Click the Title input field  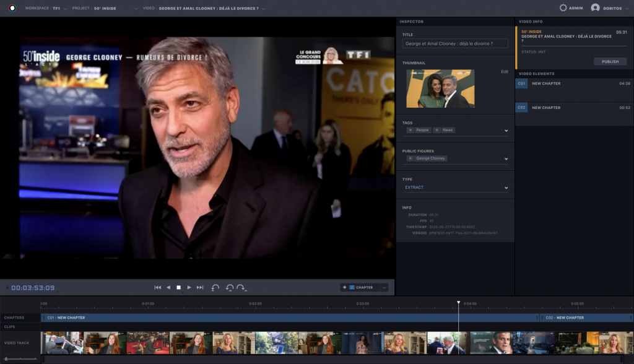(454, 44)
